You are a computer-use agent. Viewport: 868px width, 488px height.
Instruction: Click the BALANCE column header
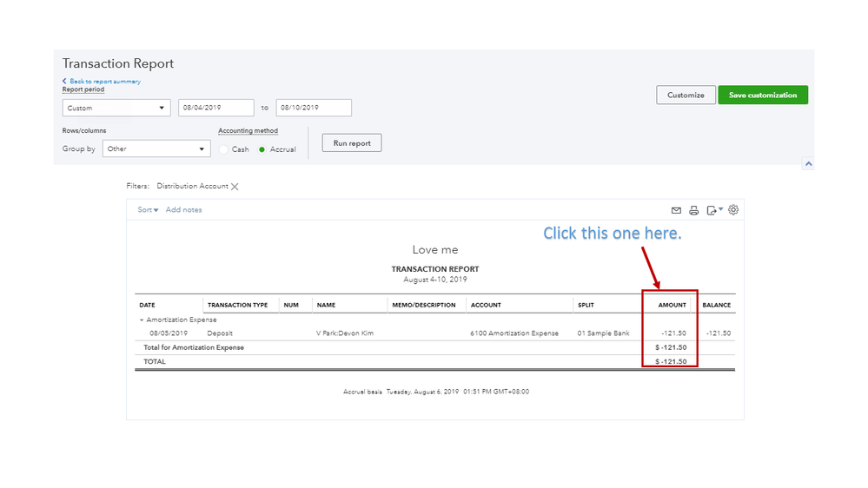point(716,305)
